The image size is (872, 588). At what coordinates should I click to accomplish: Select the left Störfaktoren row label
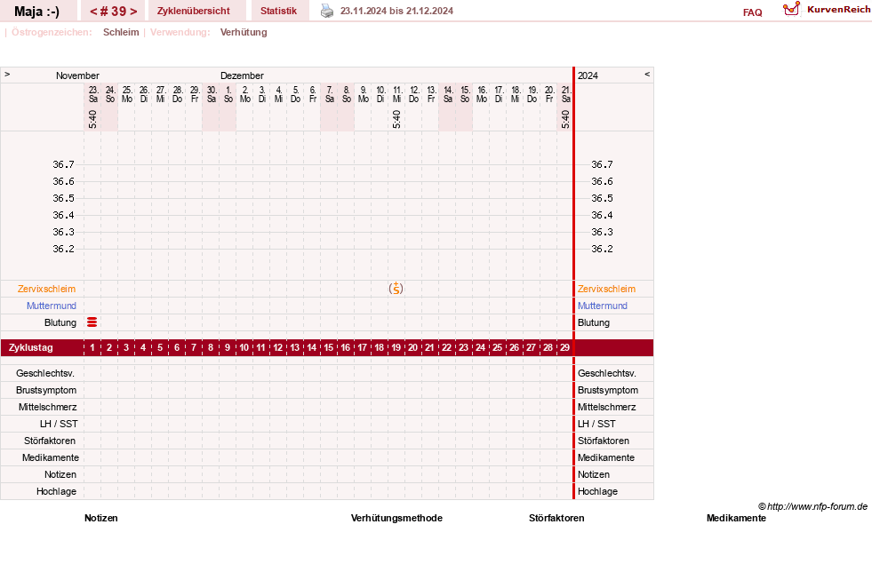pos(50,441)
